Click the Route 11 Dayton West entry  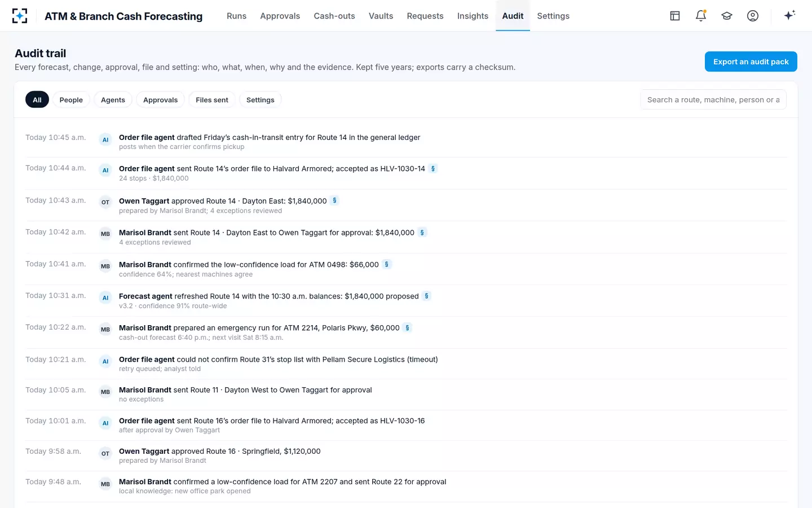click(x=406, y=395)
